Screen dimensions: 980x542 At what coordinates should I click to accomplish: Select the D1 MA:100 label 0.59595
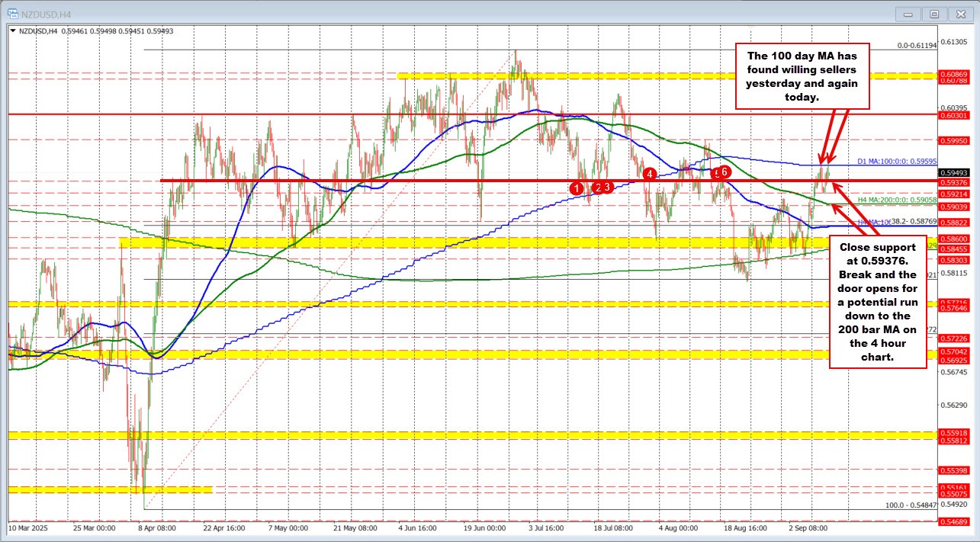tap(896, 161)
